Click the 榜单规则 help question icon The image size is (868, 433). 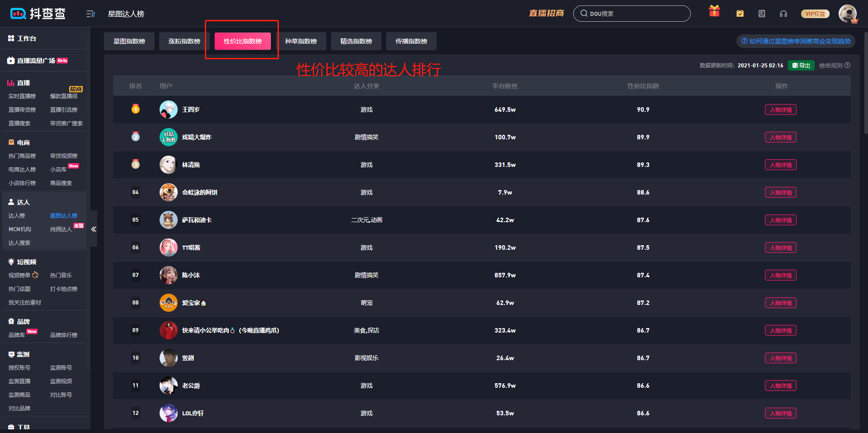848,65
